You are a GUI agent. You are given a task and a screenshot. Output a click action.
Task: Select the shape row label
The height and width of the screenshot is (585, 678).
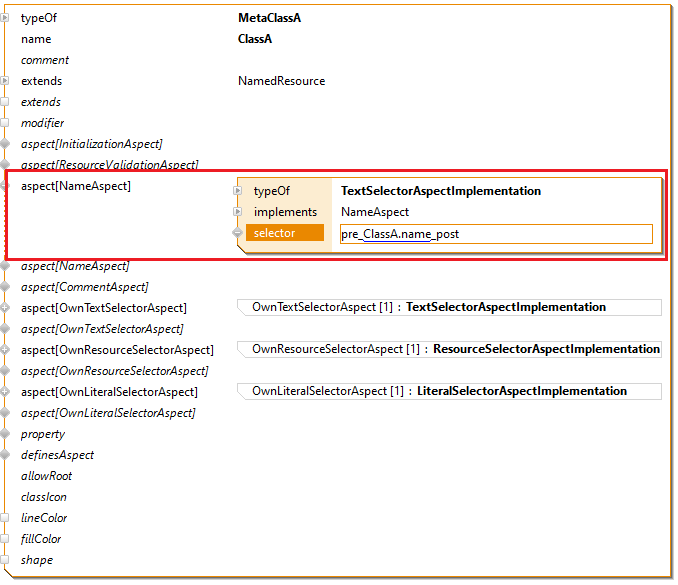[37, 560]
